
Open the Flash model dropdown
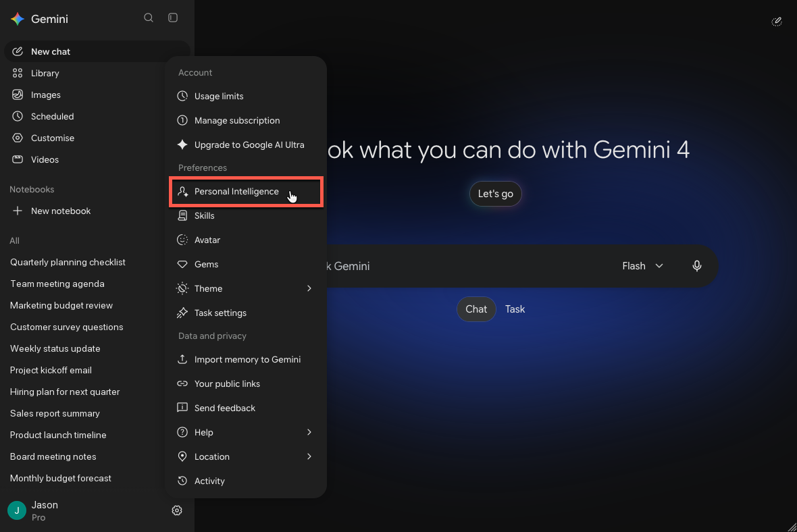coord(642,266)
